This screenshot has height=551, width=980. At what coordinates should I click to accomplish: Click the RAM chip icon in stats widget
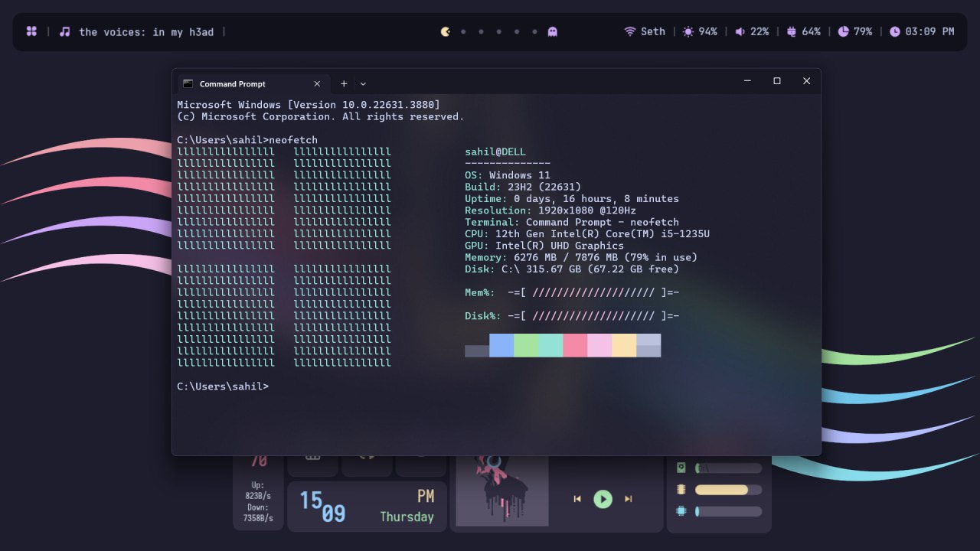681,490
